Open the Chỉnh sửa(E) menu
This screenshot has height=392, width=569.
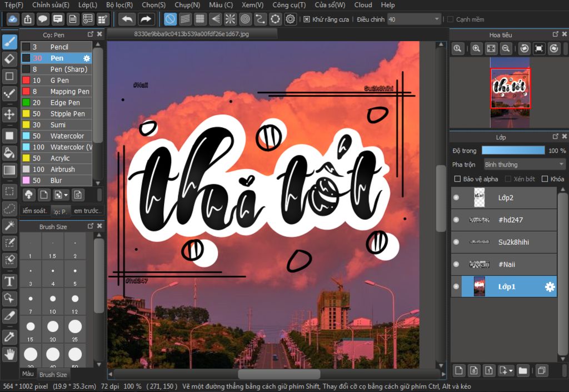[x=51, y=5]
